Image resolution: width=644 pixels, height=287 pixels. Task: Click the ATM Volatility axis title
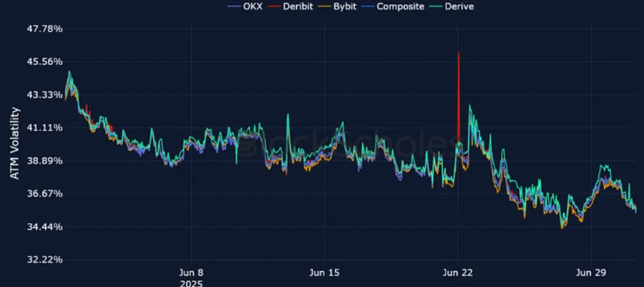click(x=15, y=143)
